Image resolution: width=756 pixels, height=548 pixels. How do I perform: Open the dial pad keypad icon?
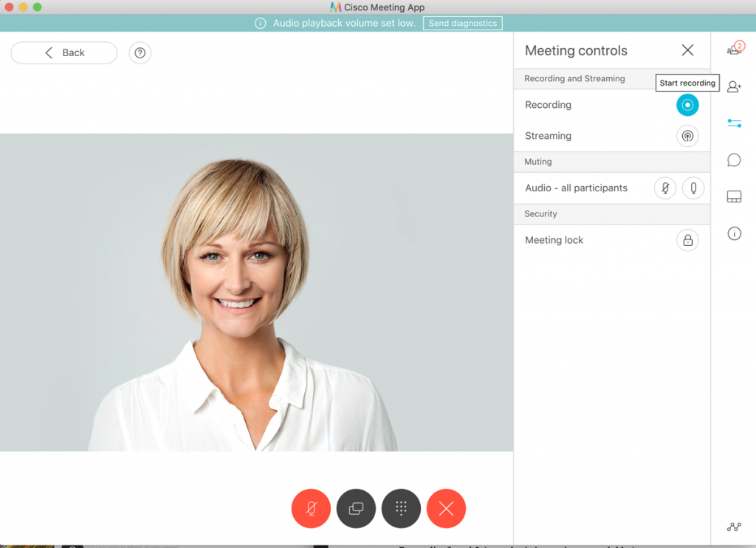pyautogui.click(x=401, y=508)
